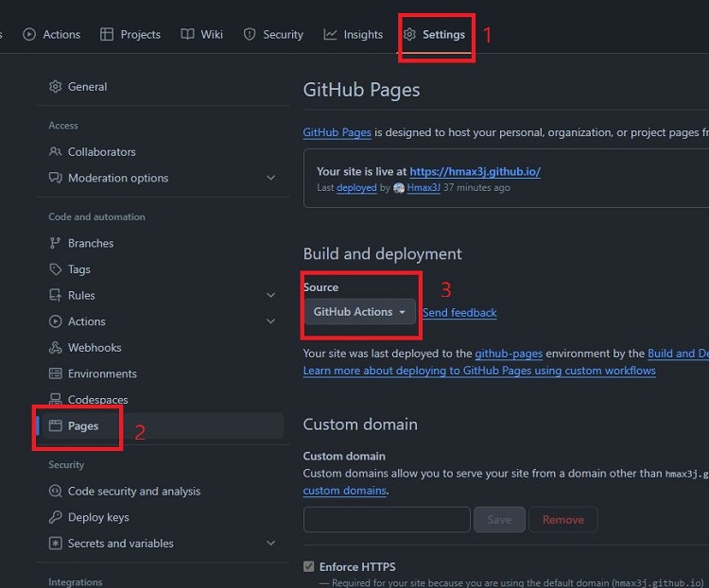Click the webhook icon beside Webhooks
The image size is (709, 588).
pyautogui.click(x=55, y=347)
